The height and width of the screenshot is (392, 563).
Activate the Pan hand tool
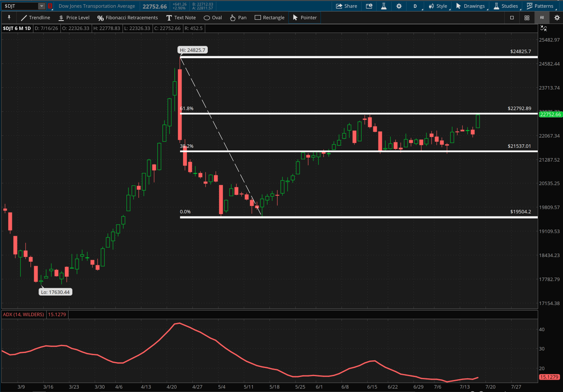pos(238,17)
